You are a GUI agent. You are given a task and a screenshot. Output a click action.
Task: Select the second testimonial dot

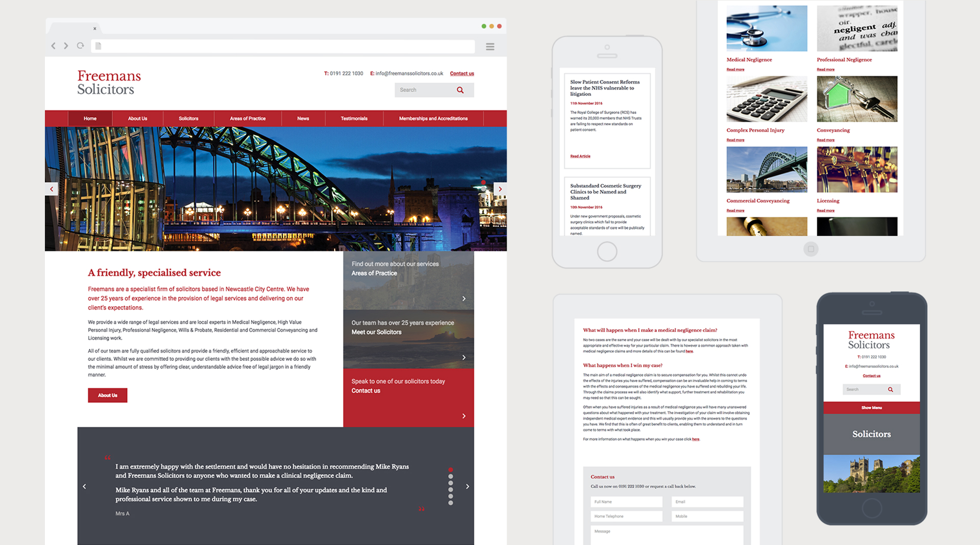[x=451, y=476]
